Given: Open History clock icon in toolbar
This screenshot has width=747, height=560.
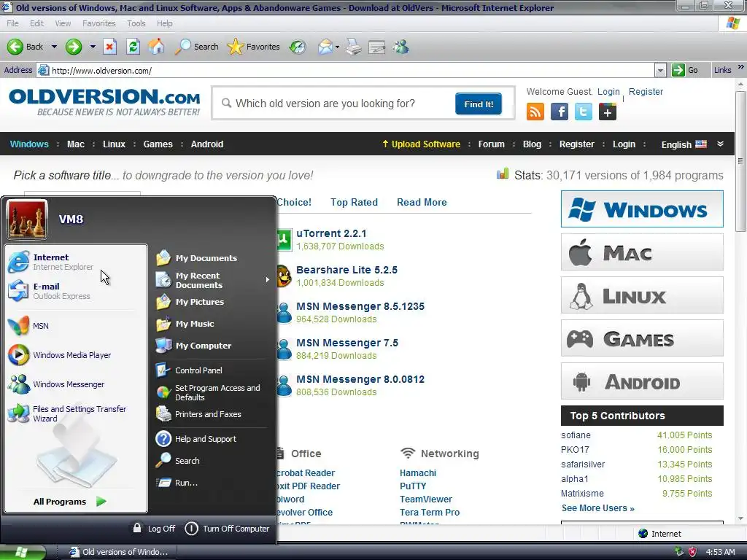Looking at the screenshot, I should (298, 47).
